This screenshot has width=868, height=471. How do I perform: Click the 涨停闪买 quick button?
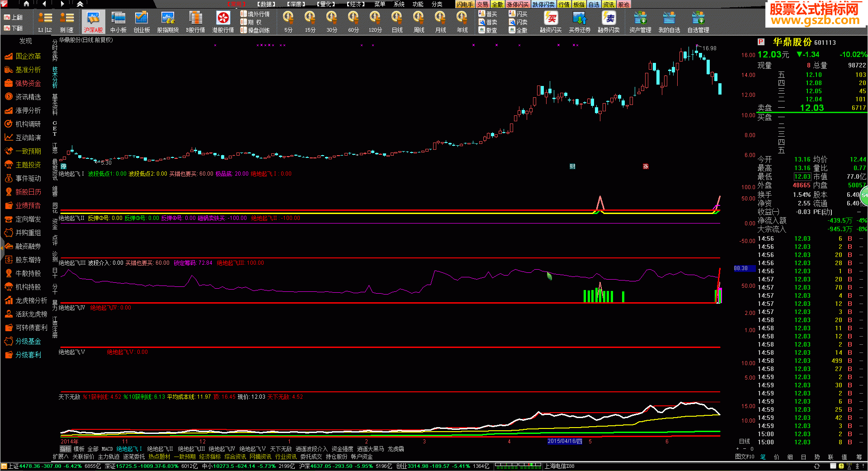tap(518, 4)
